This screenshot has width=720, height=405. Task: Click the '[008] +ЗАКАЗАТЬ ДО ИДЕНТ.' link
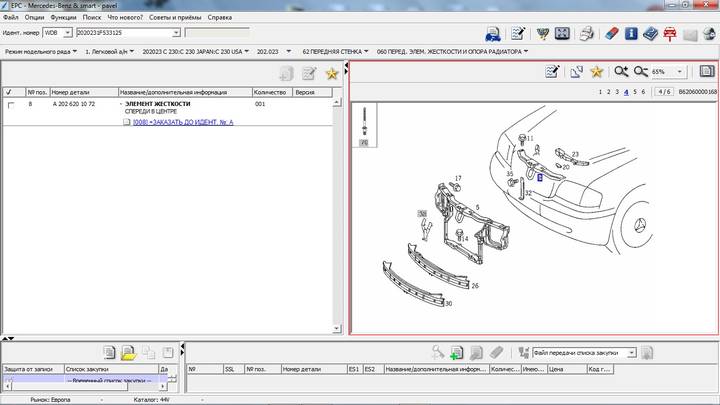182,122
